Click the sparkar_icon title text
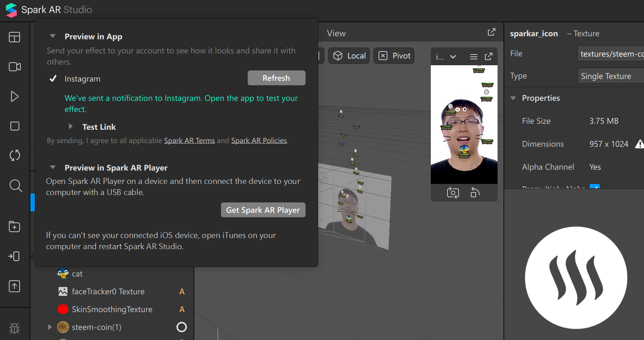Image resolution: width=644 pixels, height=340 pixels. click(x=534, y=33)
